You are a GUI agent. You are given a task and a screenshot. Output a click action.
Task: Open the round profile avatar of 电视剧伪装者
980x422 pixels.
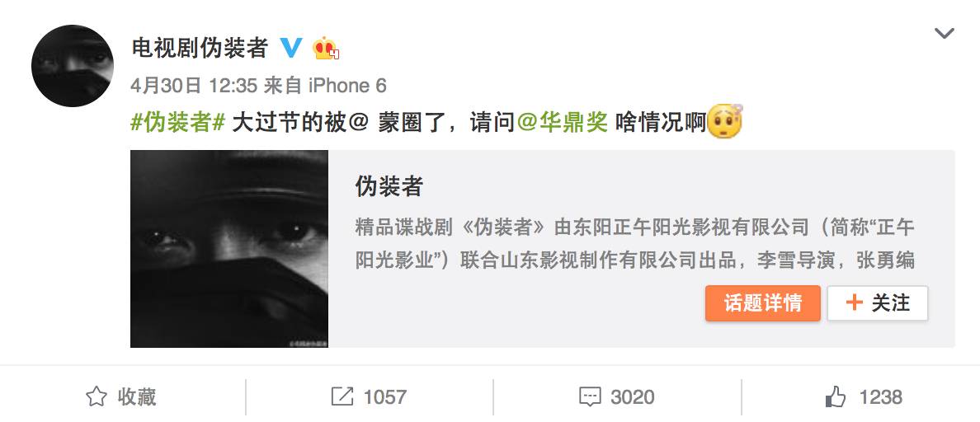(73, 66)
